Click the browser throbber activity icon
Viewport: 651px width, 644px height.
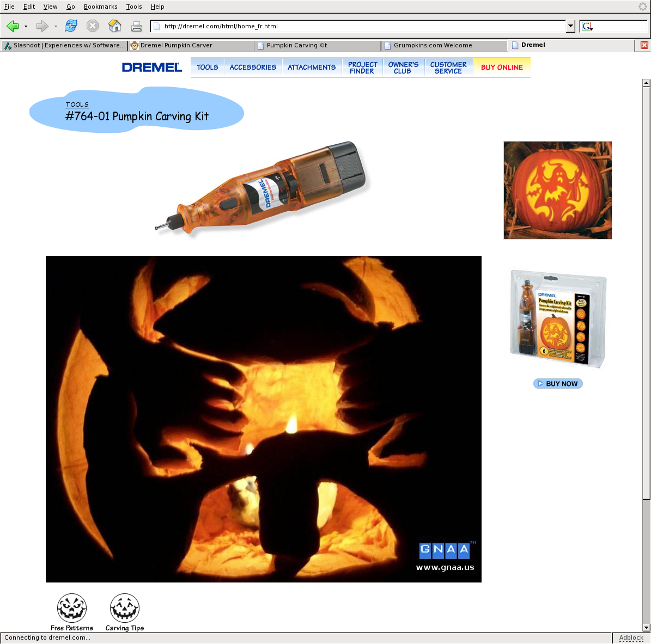point(643,6)
